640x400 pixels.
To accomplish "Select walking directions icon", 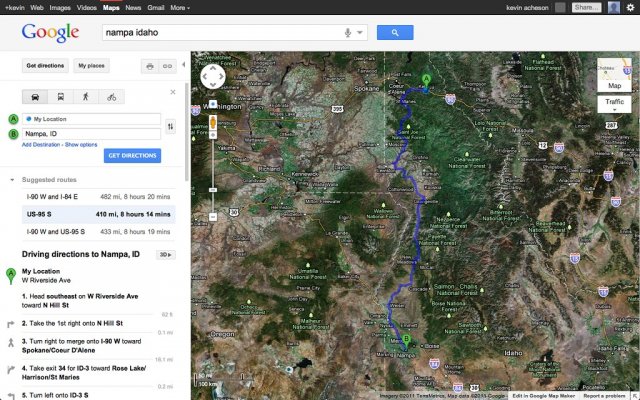I will tap(86, 97).
